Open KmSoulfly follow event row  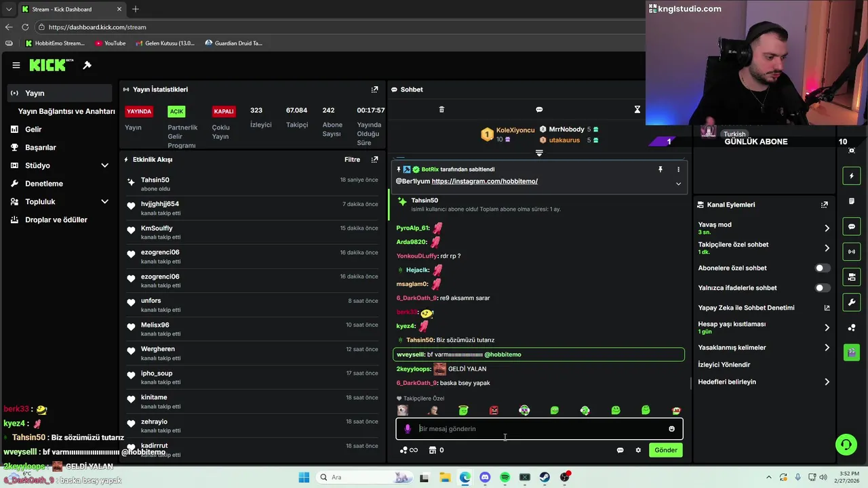coord(252,232)
